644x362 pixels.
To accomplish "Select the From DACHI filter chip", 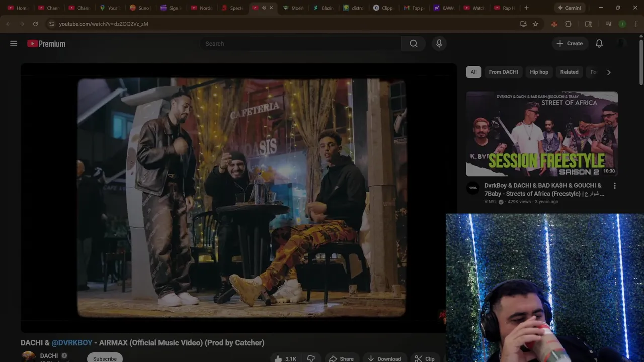I will [x=503, y=72].
